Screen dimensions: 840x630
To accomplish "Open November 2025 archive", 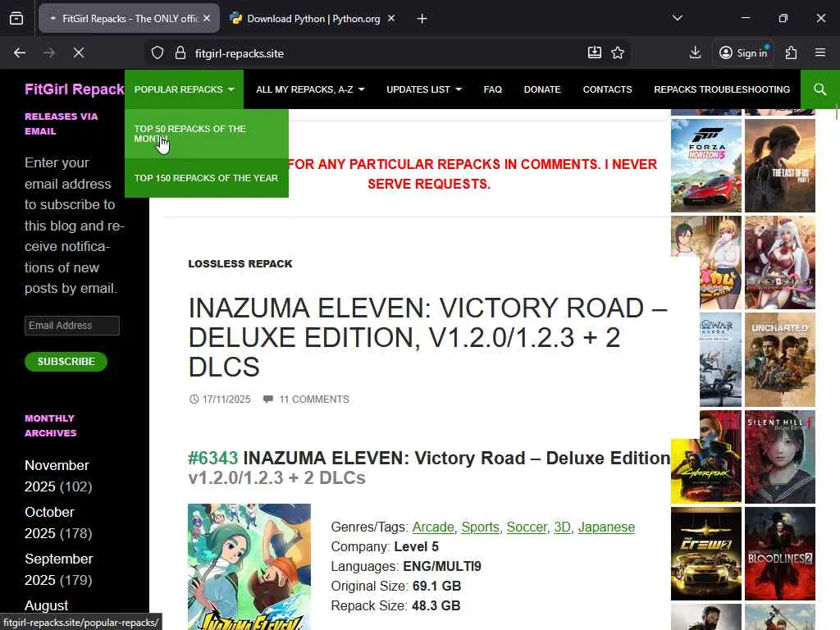I will 57,476.
